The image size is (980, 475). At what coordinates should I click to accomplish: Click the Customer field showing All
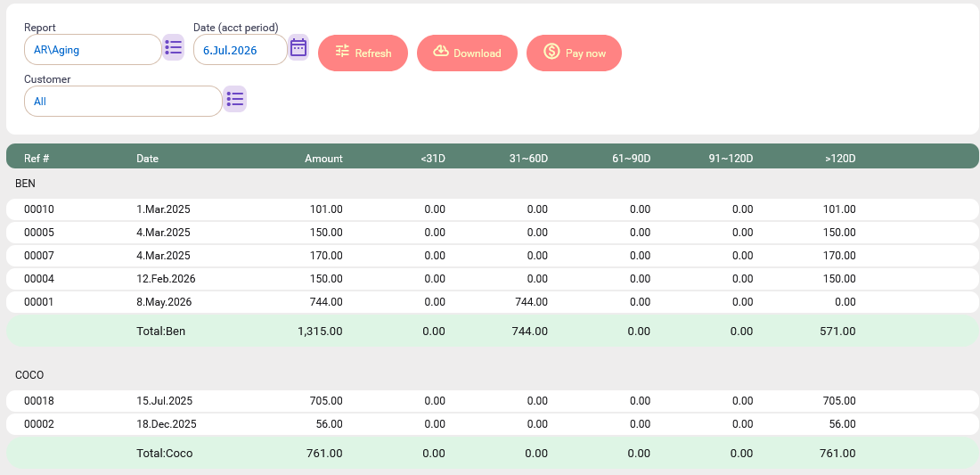[x=123, y=102]
